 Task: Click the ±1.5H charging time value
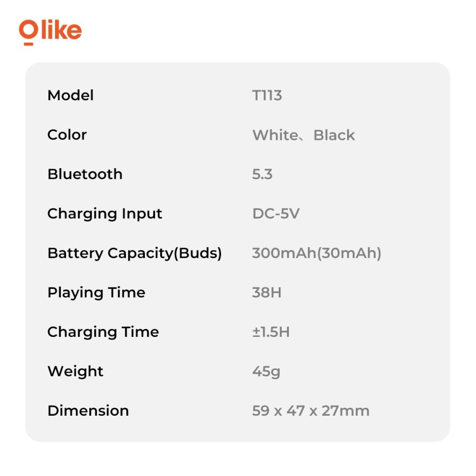[271, 332]
